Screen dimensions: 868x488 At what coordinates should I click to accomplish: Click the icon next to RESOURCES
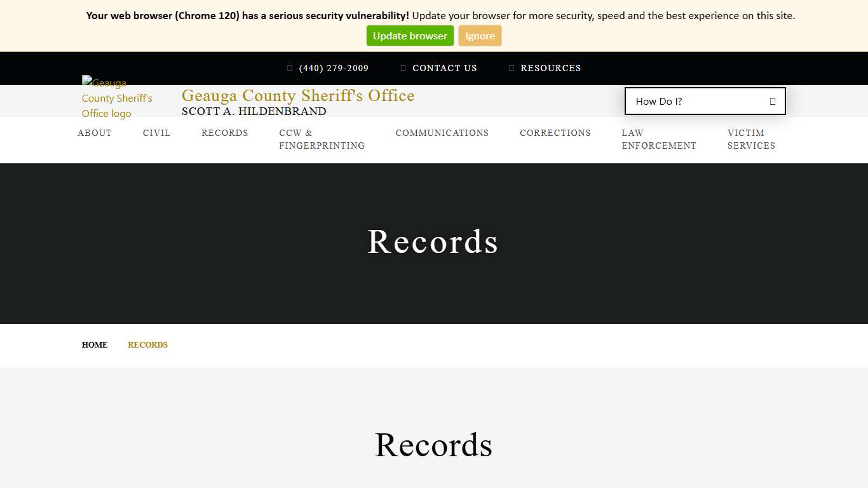pos(511,68)
